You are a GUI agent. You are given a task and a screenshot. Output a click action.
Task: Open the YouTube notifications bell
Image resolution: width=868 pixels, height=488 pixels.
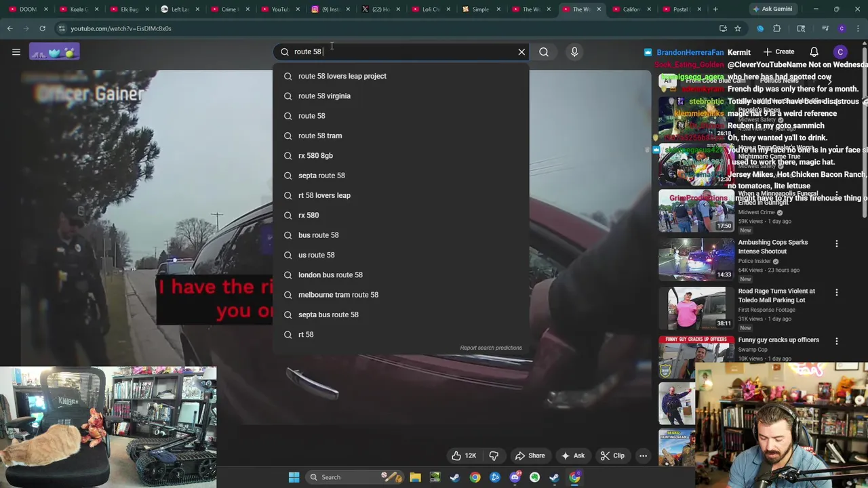(814, 52)
